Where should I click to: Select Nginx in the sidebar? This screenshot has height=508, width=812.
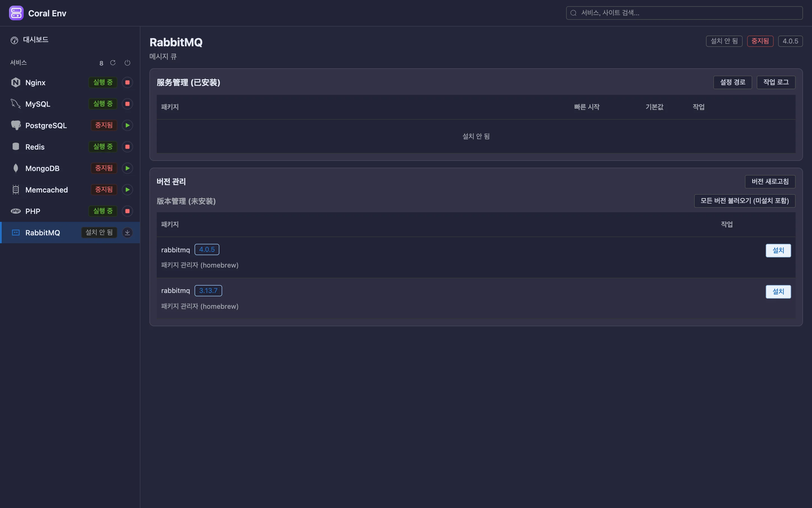pyautogui.click(x=70, y=82)
